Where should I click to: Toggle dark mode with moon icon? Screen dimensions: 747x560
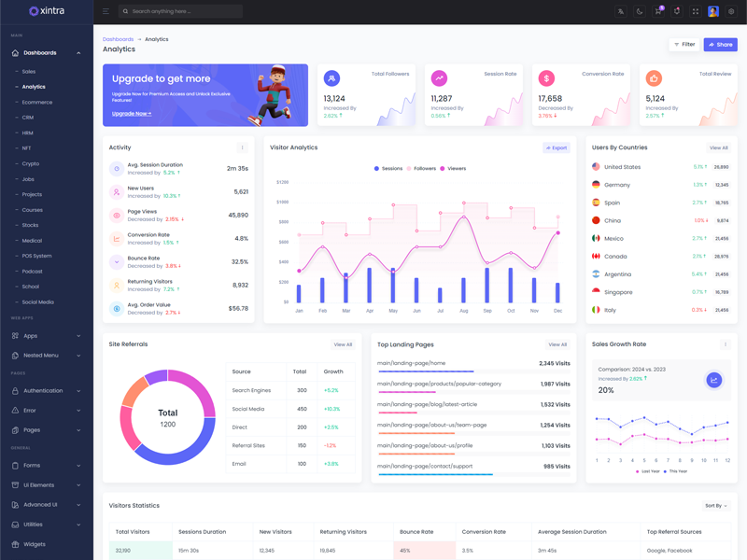640,11
